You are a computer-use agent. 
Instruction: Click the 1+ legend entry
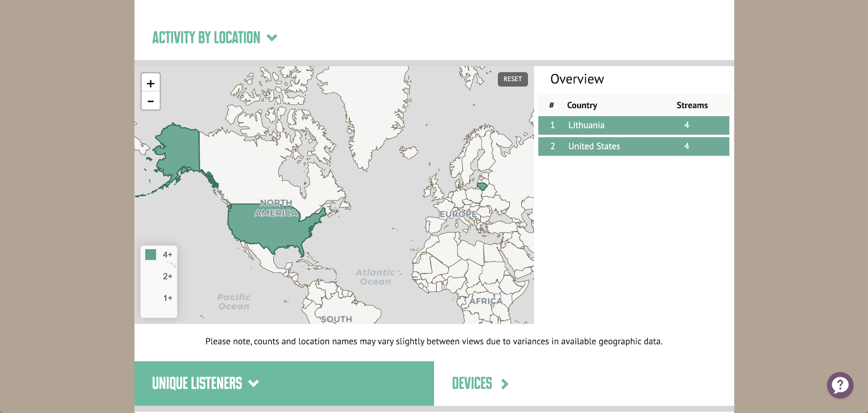[x=167, y=298]
